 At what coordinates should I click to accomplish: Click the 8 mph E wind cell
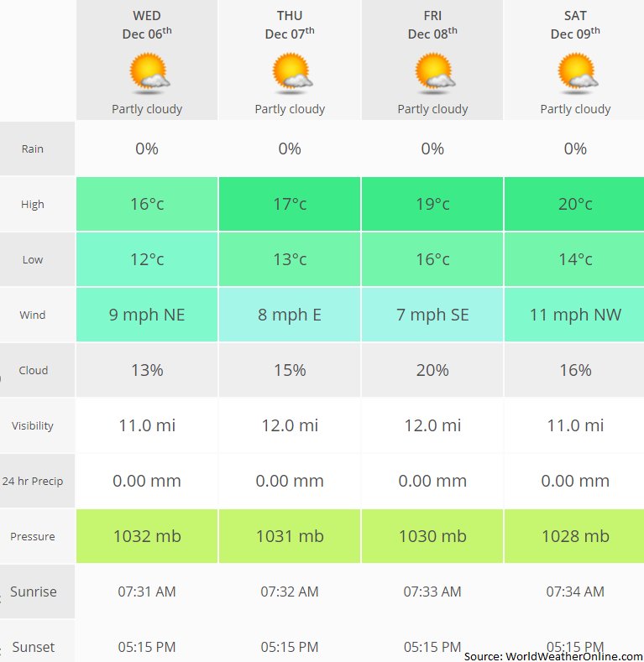[x=290, y=315]
